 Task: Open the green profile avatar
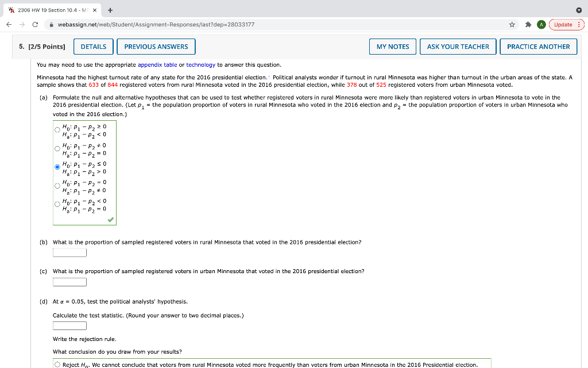click(541, 24)
